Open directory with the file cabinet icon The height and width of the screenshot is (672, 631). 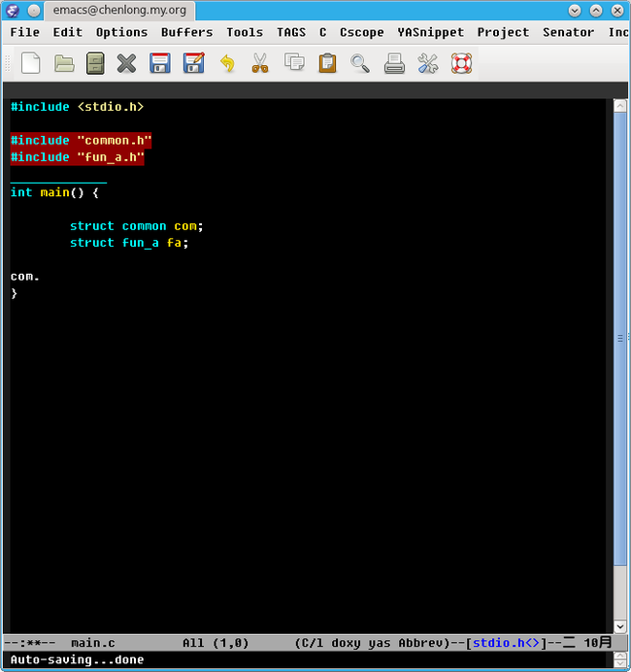pos(95,63)
